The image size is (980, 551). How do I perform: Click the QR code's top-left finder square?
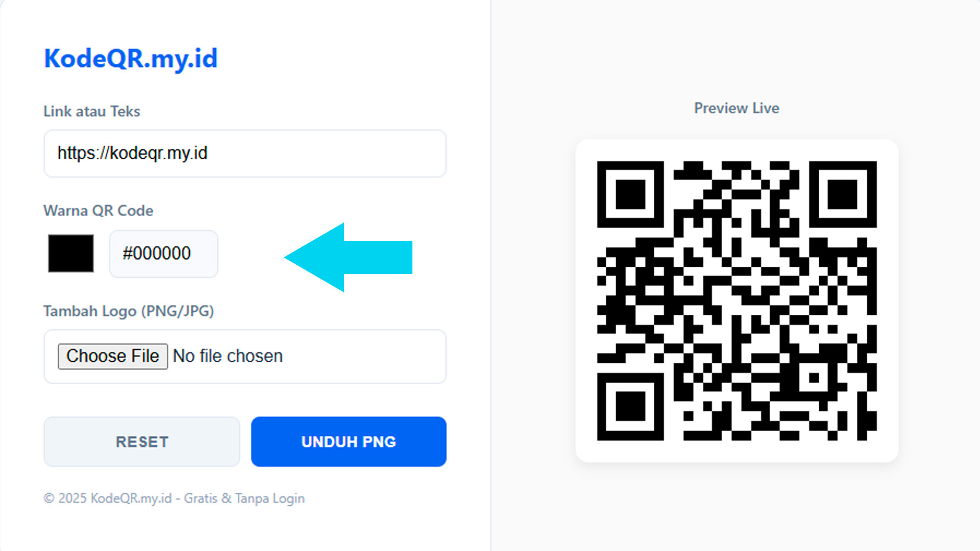pyautogui.click(x=630, y=194)
